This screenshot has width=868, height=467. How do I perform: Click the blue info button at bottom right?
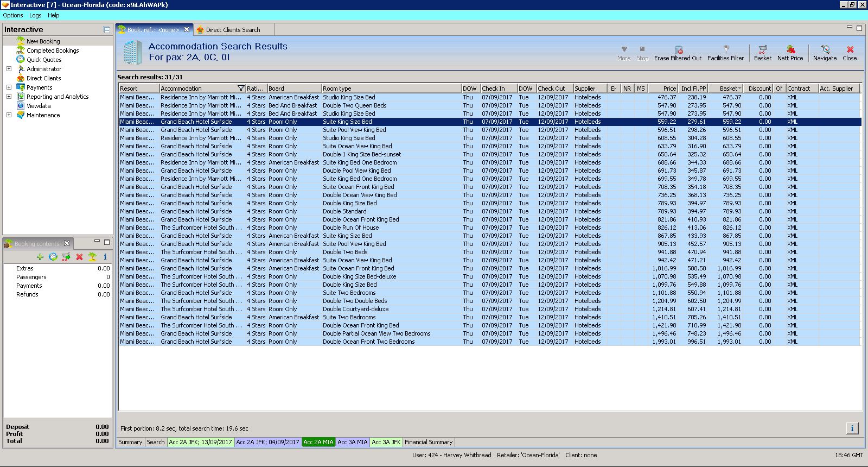(852, 428)
